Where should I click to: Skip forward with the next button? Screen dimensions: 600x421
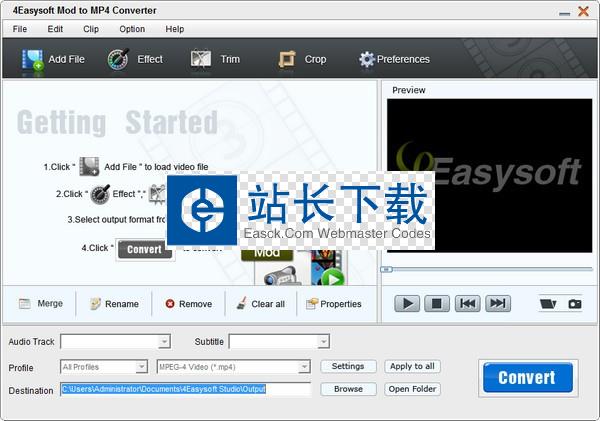[497, 303]
